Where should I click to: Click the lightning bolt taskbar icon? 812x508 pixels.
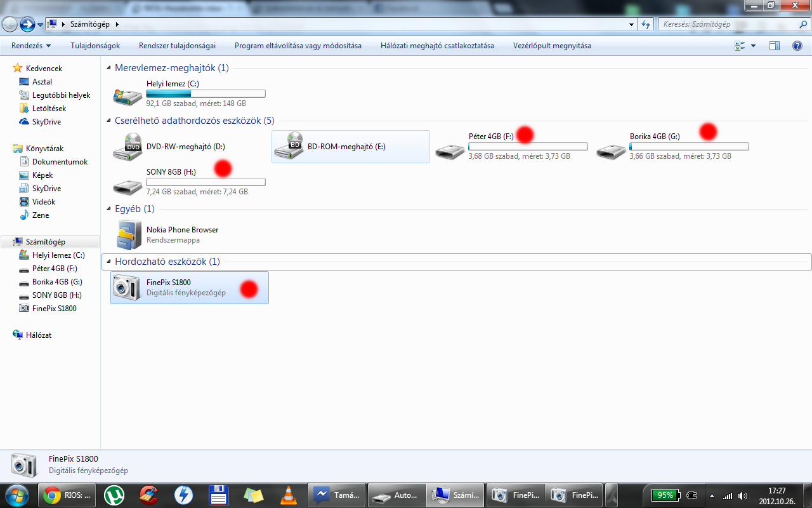(x=183, y=495)
